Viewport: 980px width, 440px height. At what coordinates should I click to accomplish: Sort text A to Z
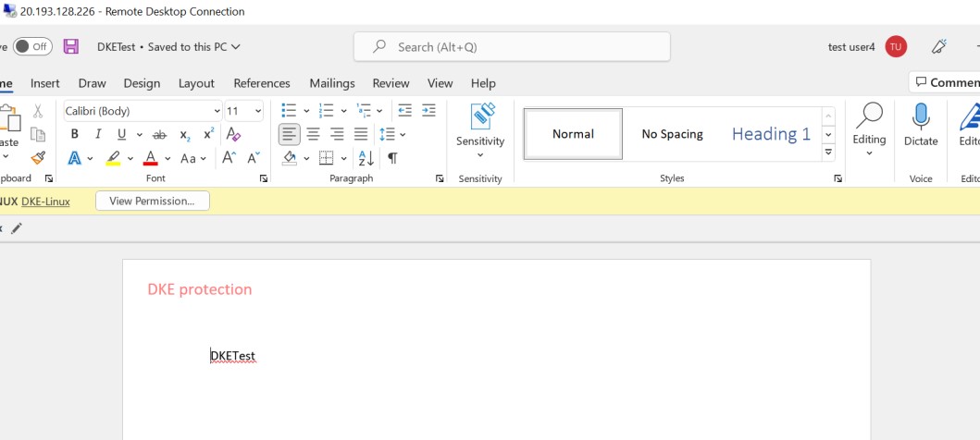coord(366,158)
